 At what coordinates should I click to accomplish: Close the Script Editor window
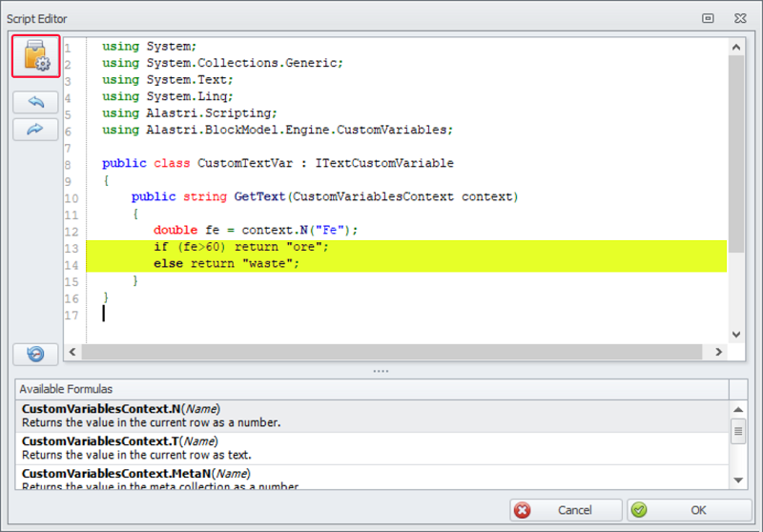740,18
